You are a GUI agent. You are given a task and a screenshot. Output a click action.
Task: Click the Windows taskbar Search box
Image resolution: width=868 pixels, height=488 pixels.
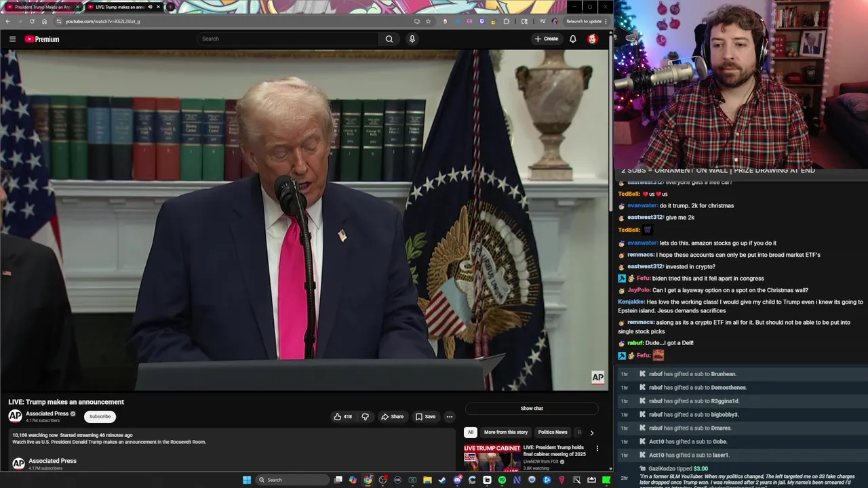292,480
